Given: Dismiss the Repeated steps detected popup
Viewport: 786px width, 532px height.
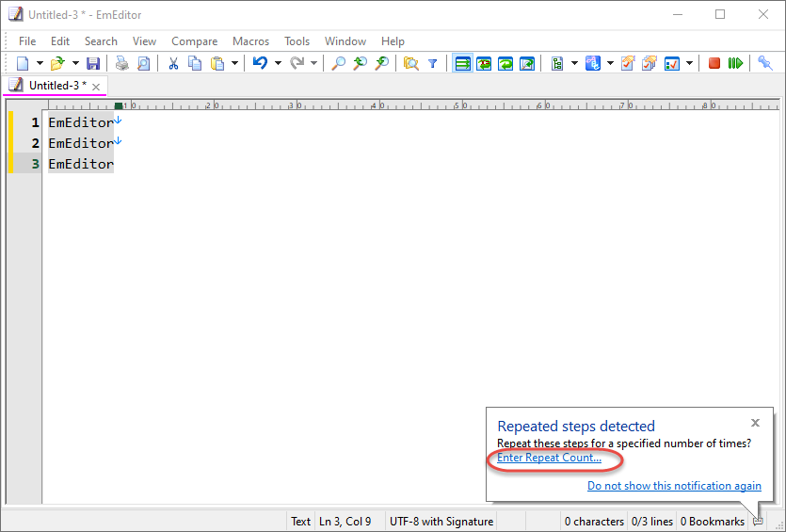Looking at the screenshot, I should [x=756, y=423].
